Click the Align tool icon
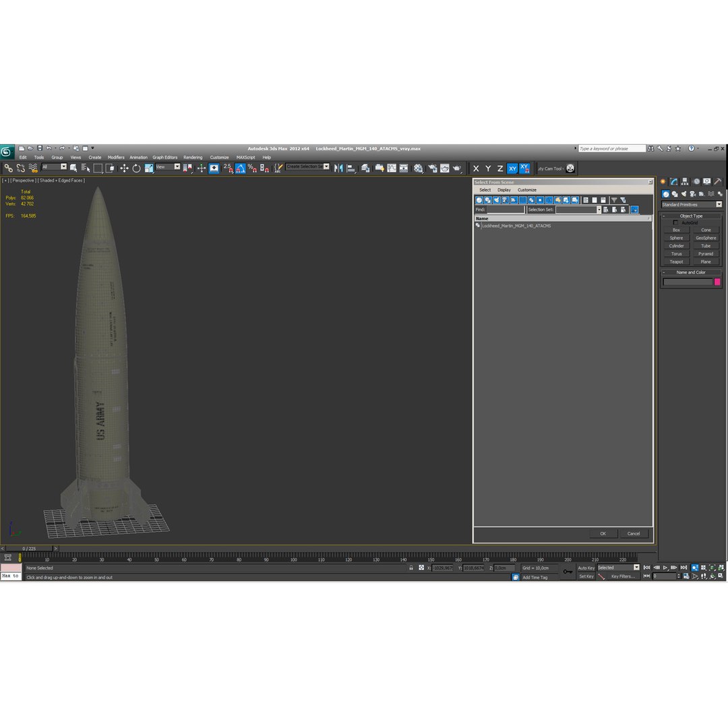This screenshot has height=728, width=728. [x=351, y=168]
